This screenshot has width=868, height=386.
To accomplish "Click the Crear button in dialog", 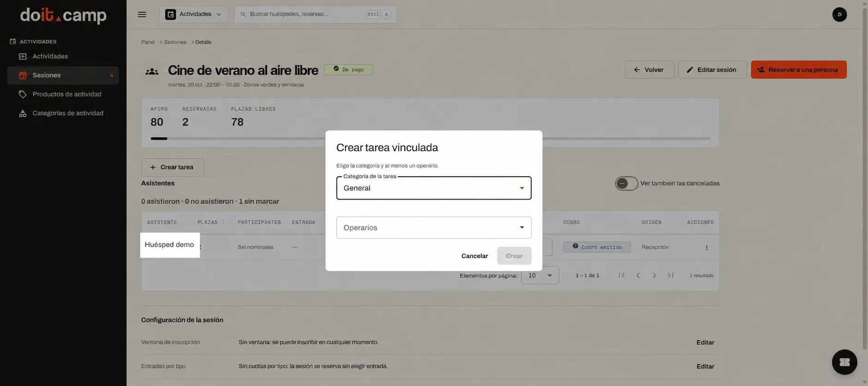I will pyautogui.click(x=514, y=256).
